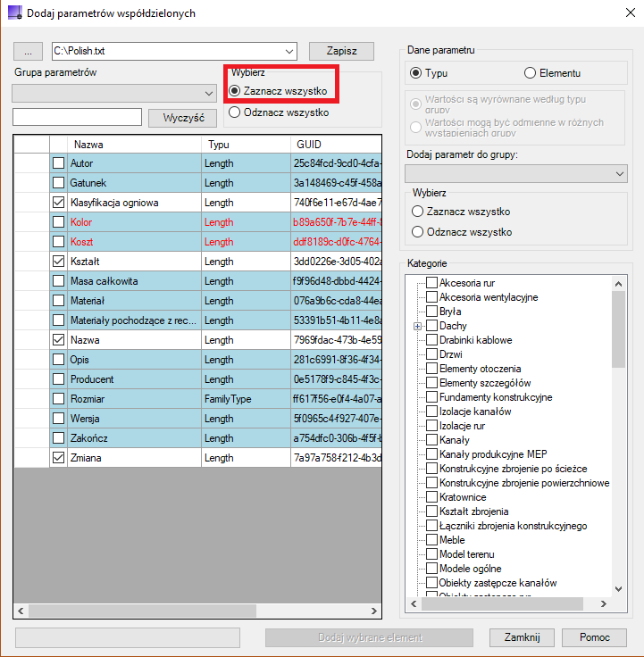Image resolution: width=644 pixels, height=657 pixels.
Task: Click the Pomoc button
Action: 595,637
